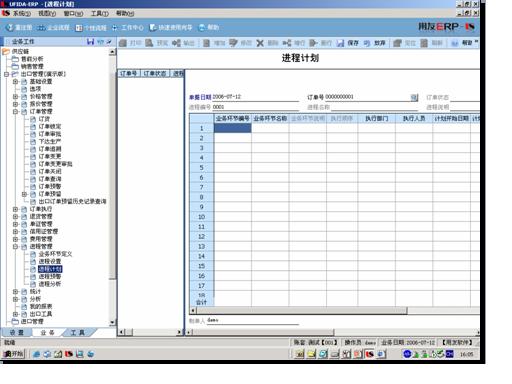512x384 pixels.
Task: Select 进程预警 in the navigation tree
Action: pos(50,277)
